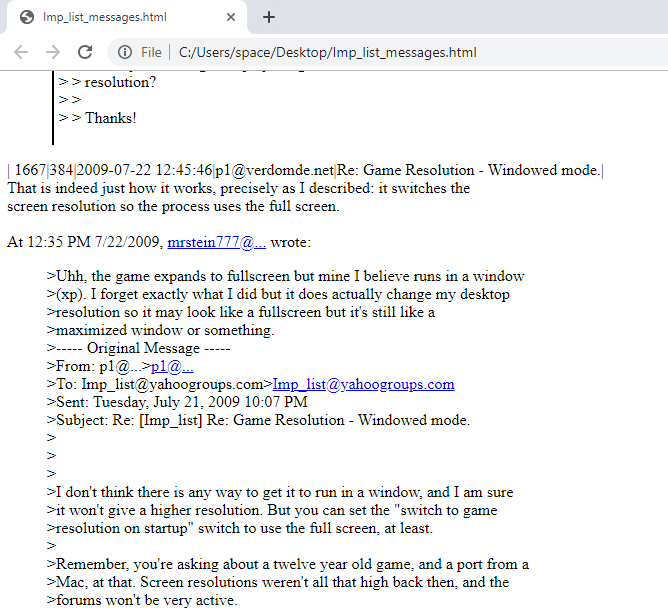Viewport: 668px width, 612px height.
Task: Click the browser Back arrow
Action: [x=20, y=52]
